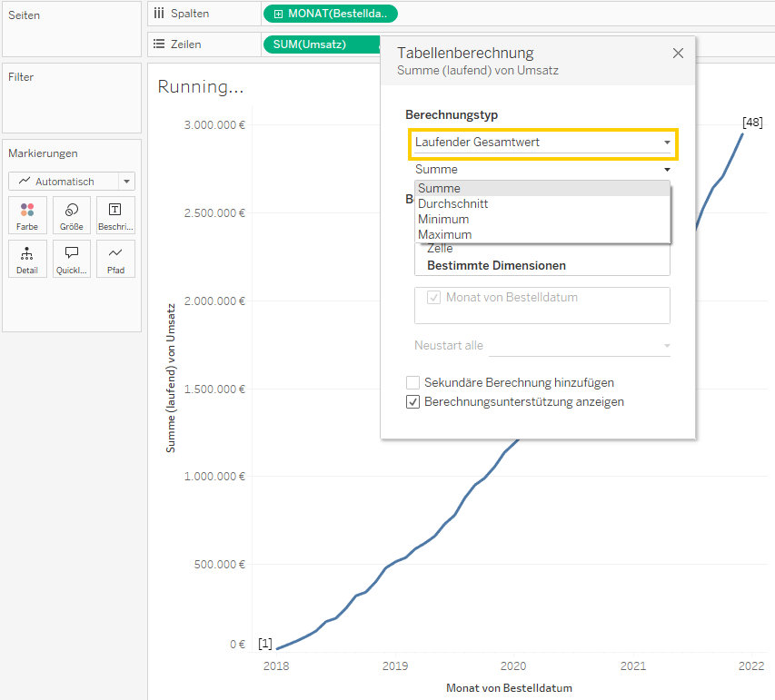775x700 pixels.
Task: Open the Beschriftung (label) marks card
Action: (115, 215)
